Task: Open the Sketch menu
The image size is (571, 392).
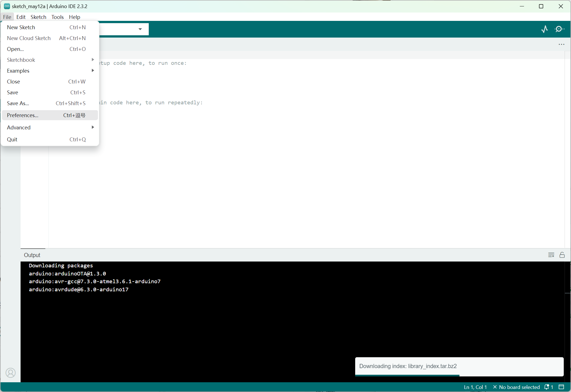Action: click(x=38, y=17)
